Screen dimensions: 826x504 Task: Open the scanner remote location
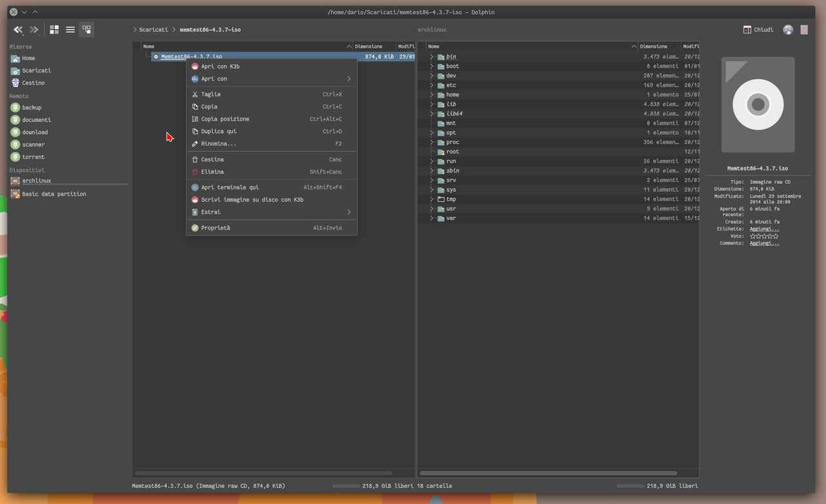pos(34,145)
